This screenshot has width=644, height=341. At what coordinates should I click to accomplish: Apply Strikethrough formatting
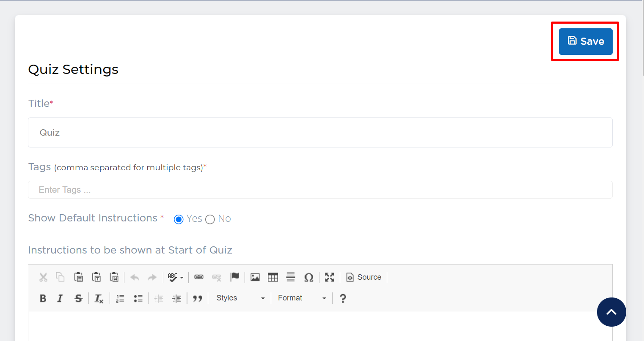click(x=78, y=298)
